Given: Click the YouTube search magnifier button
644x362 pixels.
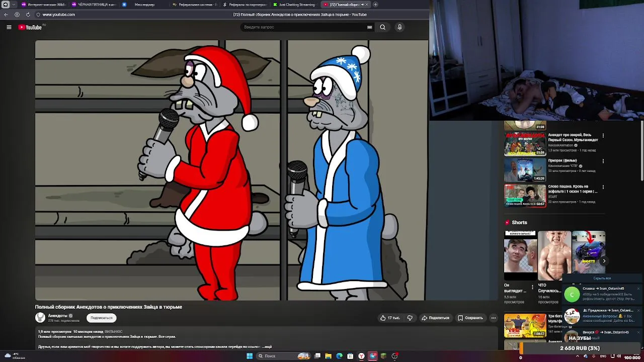Looking at the screenshot, I should [x=382, y=27].
